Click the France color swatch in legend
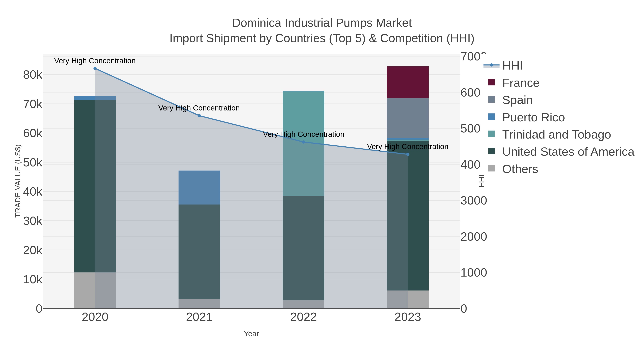644x362 pixels. pos(492,82)
